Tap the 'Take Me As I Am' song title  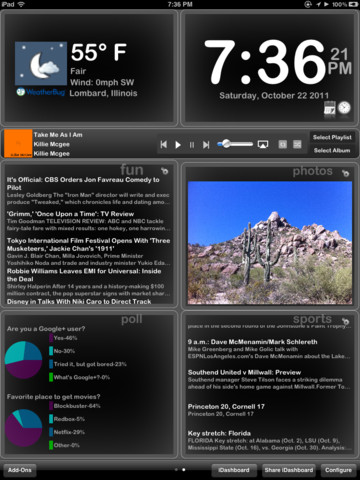coord(58,135)
